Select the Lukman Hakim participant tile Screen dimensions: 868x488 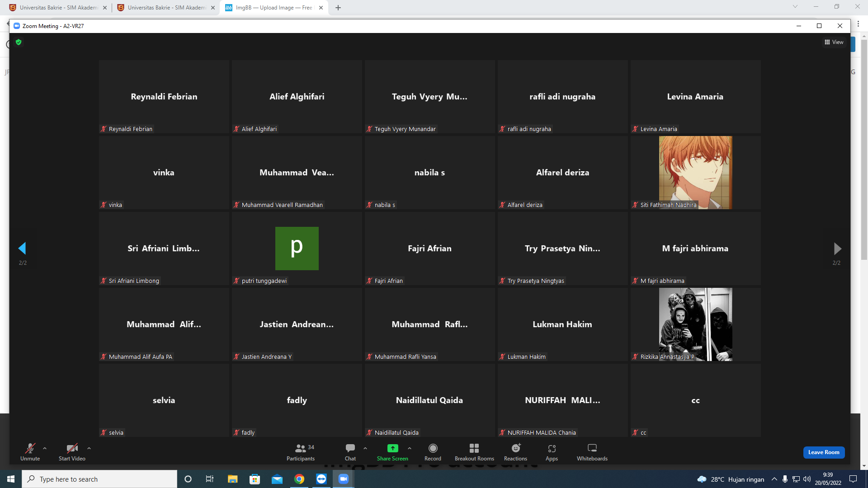point(563,324)
